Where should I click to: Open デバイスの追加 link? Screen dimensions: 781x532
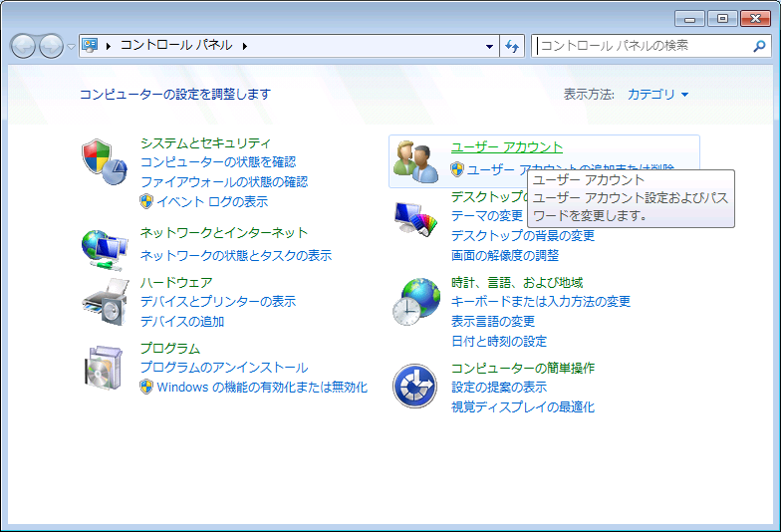(x=181, y=321)
